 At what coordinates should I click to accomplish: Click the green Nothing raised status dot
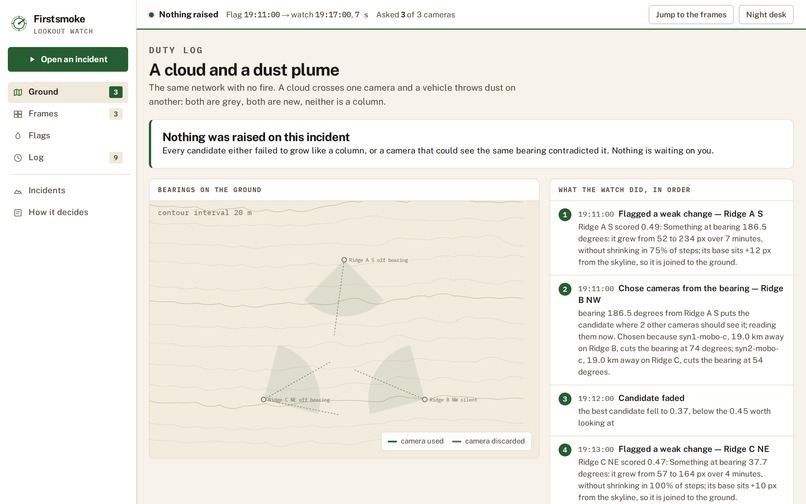click(151, 15)
